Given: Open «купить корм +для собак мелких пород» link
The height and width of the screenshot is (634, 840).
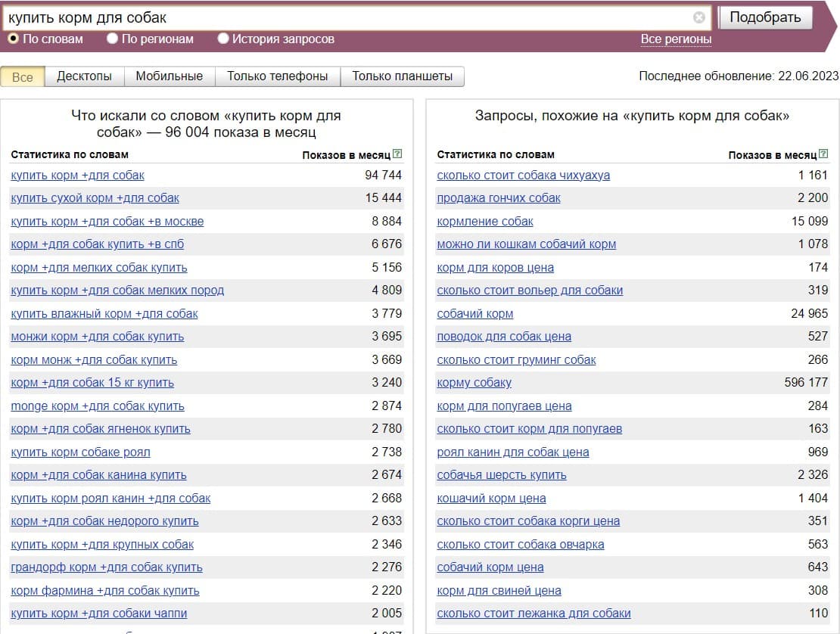Looking at the screenshot, I should 117,291.
